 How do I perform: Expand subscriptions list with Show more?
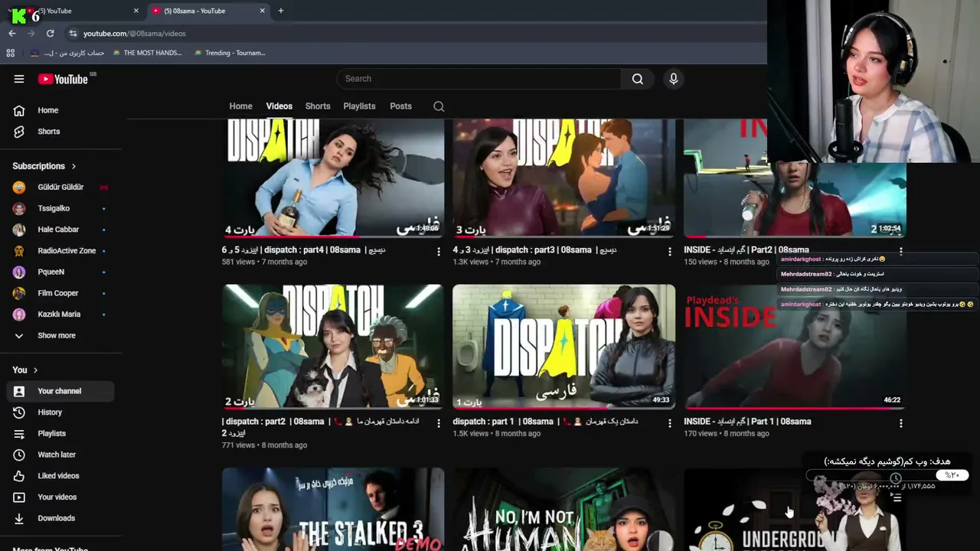(60, 335)
